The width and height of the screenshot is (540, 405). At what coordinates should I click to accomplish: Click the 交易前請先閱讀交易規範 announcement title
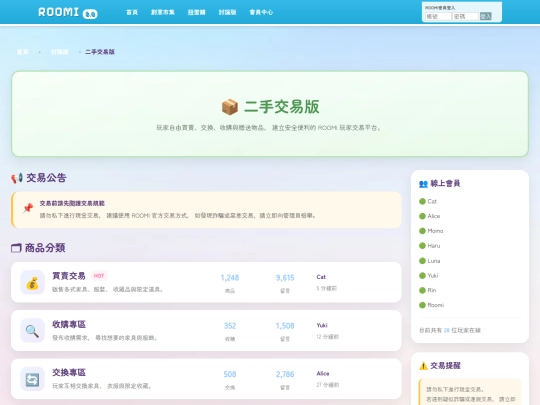(72, 203)
